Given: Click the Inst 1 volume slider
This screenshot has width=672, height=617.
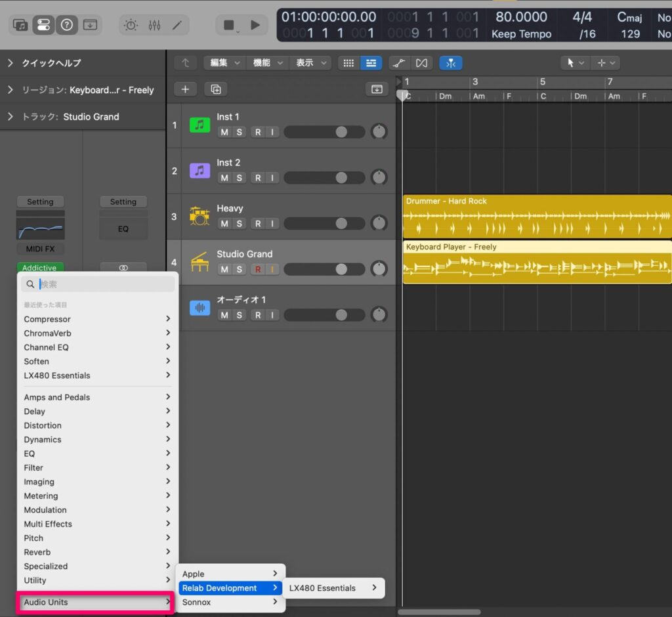Looking at the screenshot, I should (324, 132).
